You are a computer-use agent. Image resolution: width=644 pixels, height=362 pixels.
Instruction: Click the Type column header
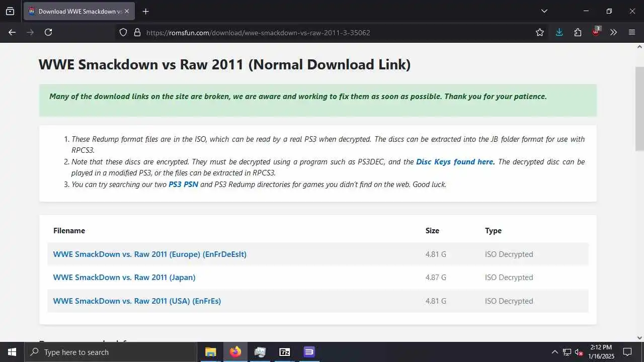pos(493,231)
